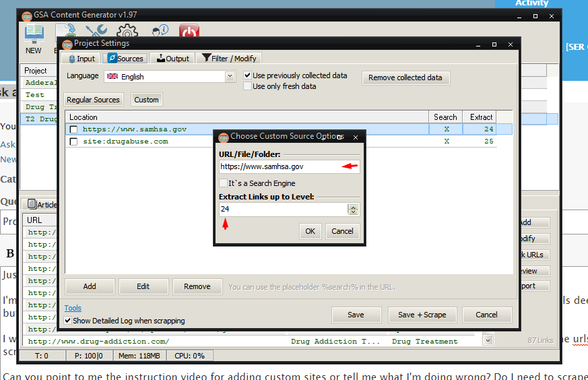Select the Custom sources tab
Image resolution: width=588 pixels, height=380 pixels.
[x=146, y=100]
